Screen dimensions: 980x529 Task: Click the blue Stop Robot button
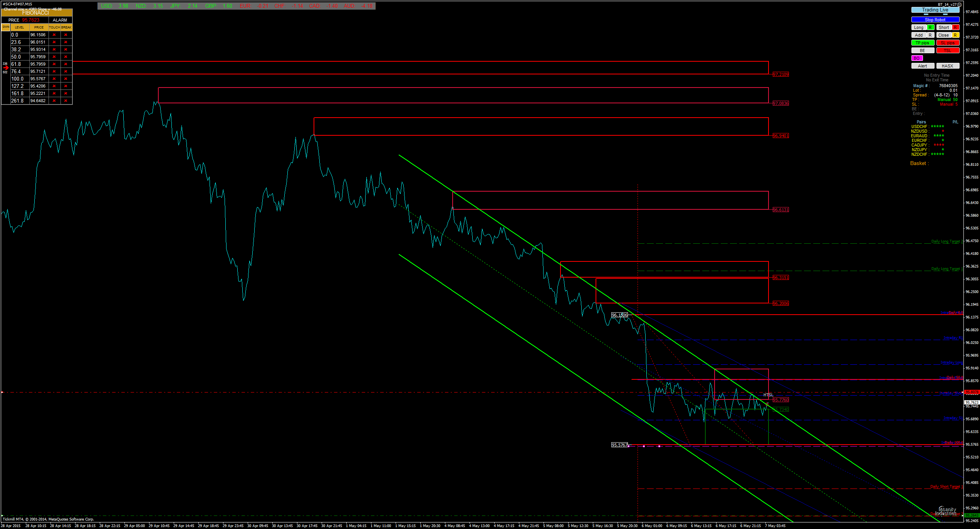tap(935, 20)
